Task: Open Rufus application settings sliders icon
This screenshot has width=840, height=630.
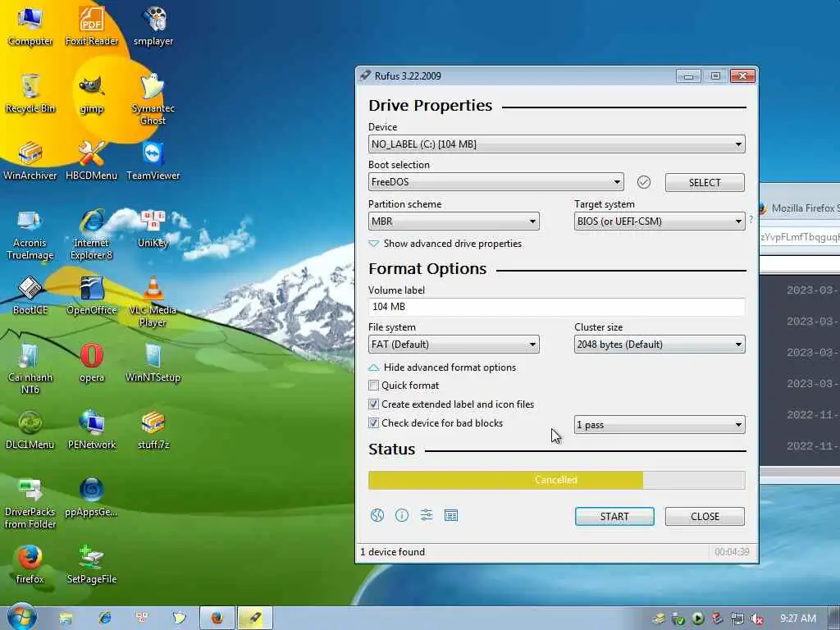Action: point(427,515)
